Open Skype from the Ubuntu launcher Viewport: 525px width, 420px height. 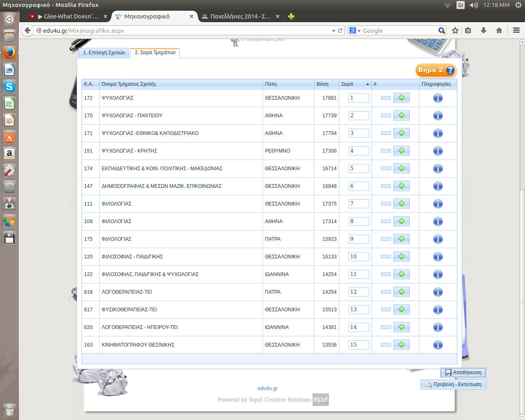pyautogui.click(x=9, y=87)
